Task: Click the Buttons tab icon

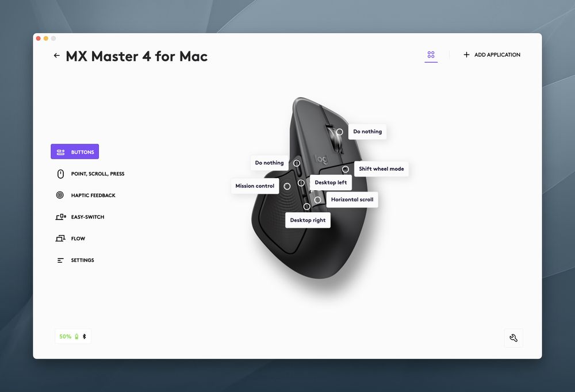Action: point(60,152)
